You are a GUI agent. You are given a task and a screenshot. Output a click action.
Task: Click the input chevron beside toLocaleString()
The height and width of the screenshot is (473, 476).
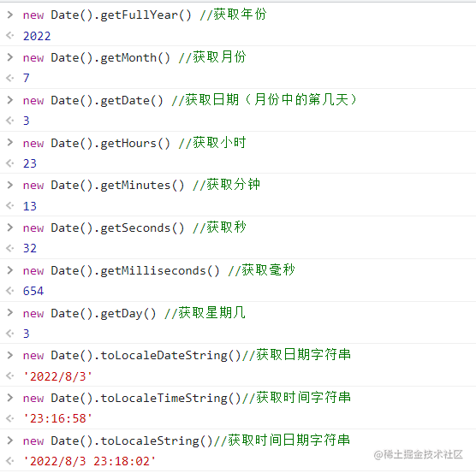pyautogui.click(x=10, y=440)
